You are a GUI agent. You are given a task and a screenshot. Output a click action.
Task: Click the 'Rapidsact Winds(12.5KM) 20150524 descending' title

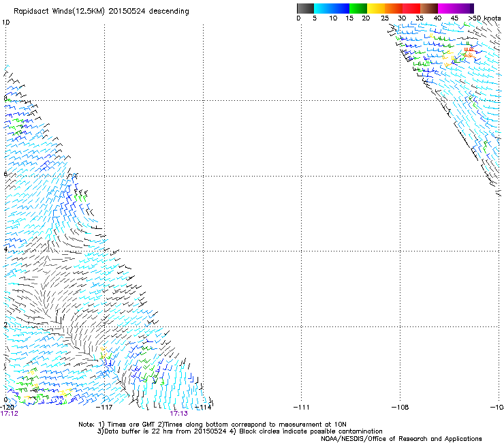pos(101,12)
